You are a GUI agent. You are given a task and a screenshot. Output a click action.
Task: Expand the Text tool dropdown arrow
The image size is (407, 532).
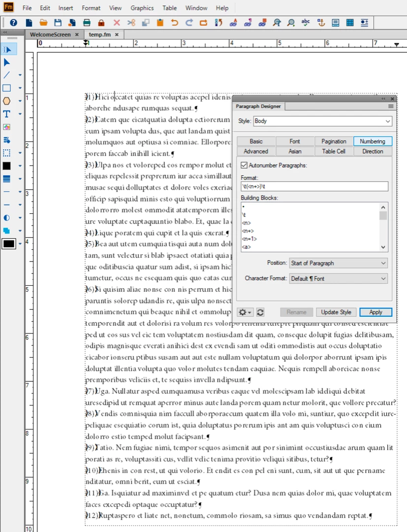20,114
